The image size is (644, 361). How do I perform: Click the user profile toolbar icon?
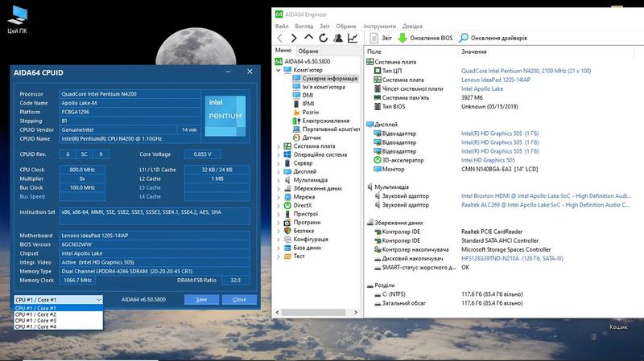[x=338, y=38]
